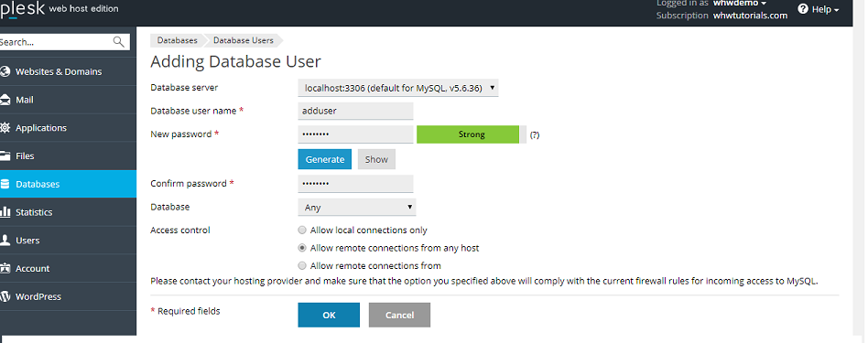Image resolution: width=868 pixels, height=343 pixels.
Task: Go to Mail in sidebar
Action: pyautogui.click(x=25, y=100)
